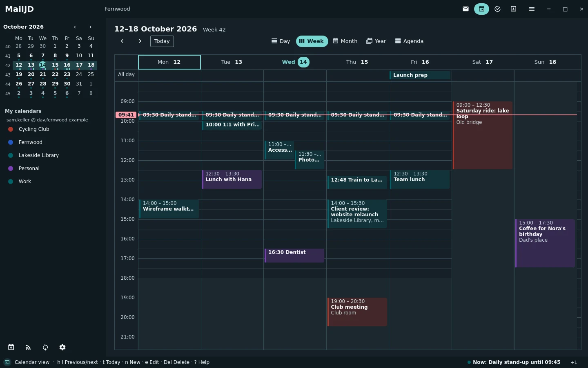The image size is (588, 368).
Task: Toggle the Fernwood calendar color dot
Action: 11,142
